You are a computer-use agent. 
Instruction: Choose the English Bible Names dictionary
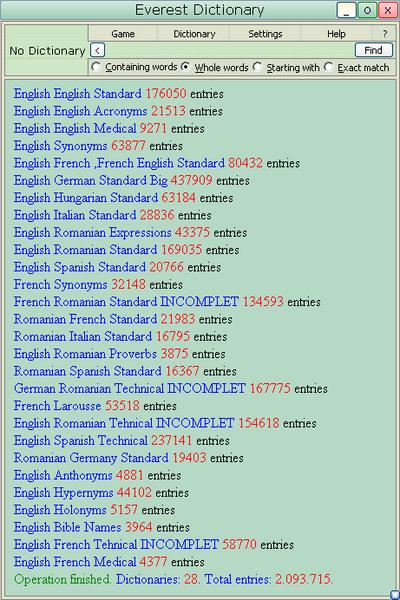coord(67,527)
